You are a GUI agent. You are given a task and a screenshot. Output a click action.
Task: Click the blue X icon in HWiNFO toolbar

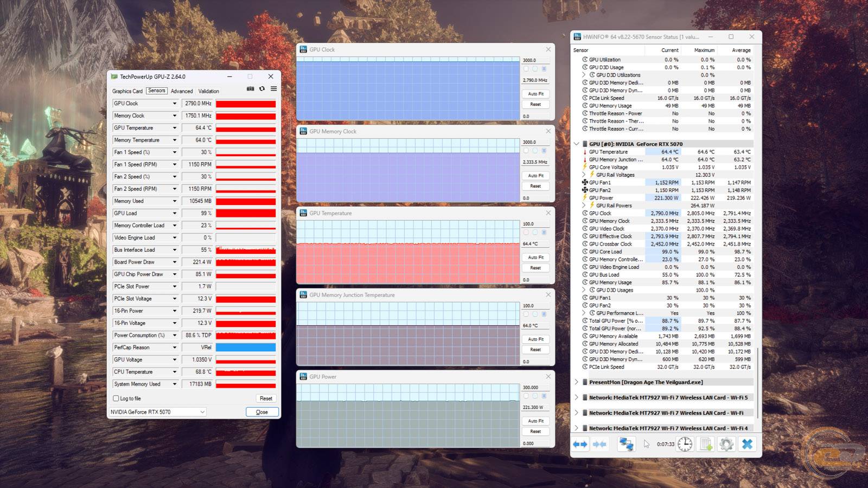click(747, 444)
